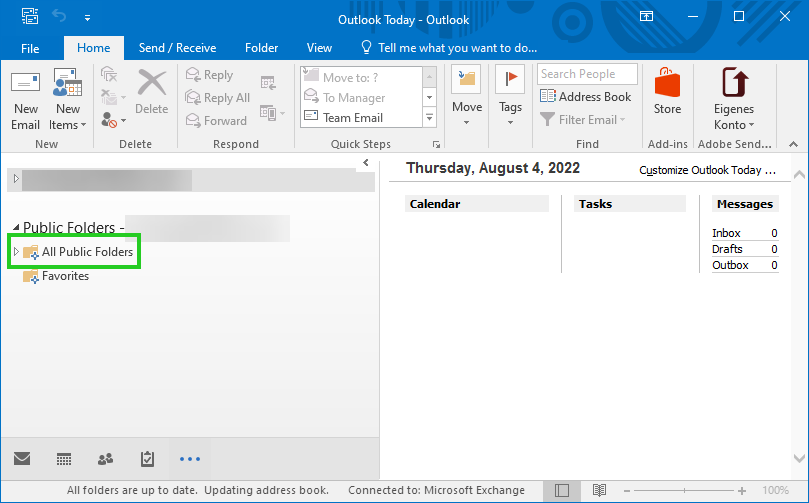Collapse the folder pane with arrow
The width and height of the screenshot is (809, 503).
(x=366, y=163)
